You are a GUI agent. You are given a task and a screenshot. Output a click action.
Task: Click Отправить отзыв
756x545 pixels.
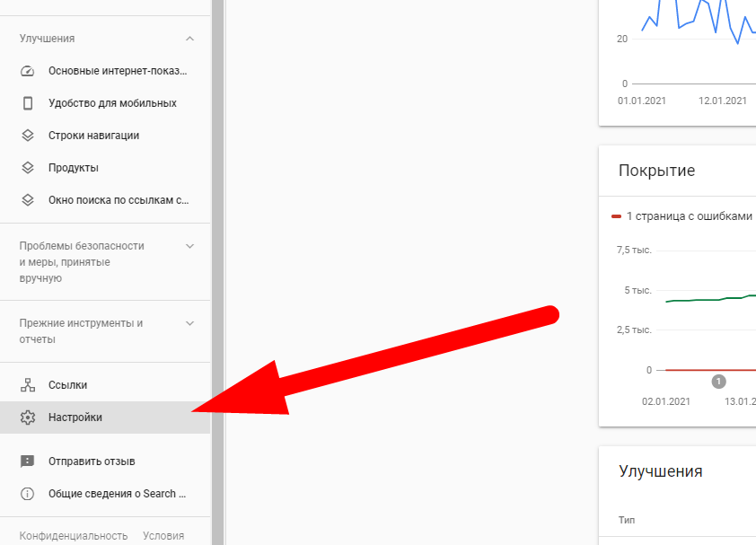point(105,461)
